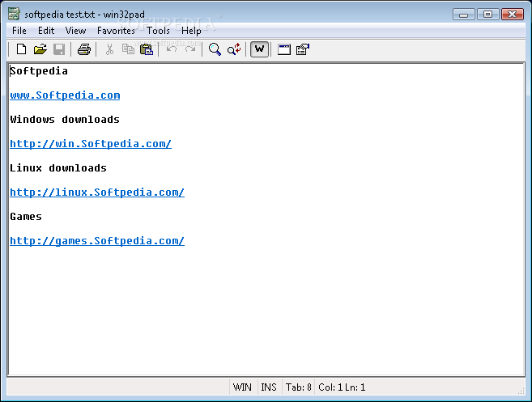Viewport: 532px width, 402px height.
Task: Paste clipboard using the paste icon
Action: click(147, 49)
